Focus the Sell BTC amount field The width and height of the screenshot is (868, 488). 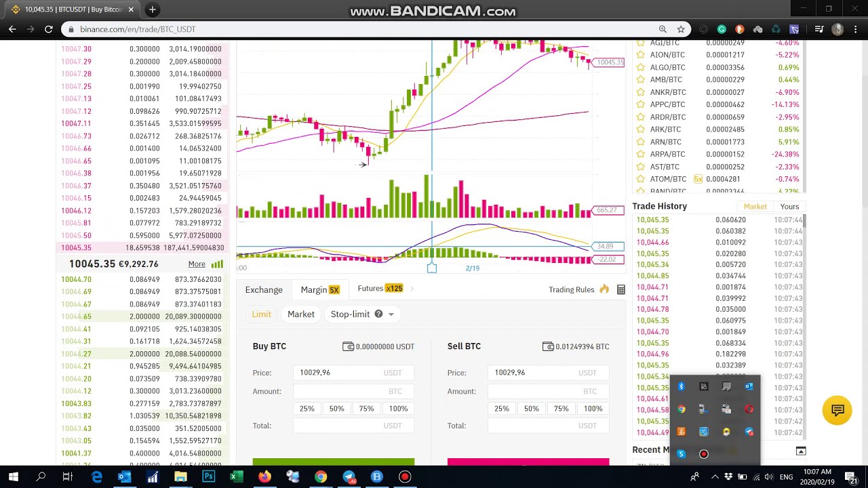click(x=548, y=391)
